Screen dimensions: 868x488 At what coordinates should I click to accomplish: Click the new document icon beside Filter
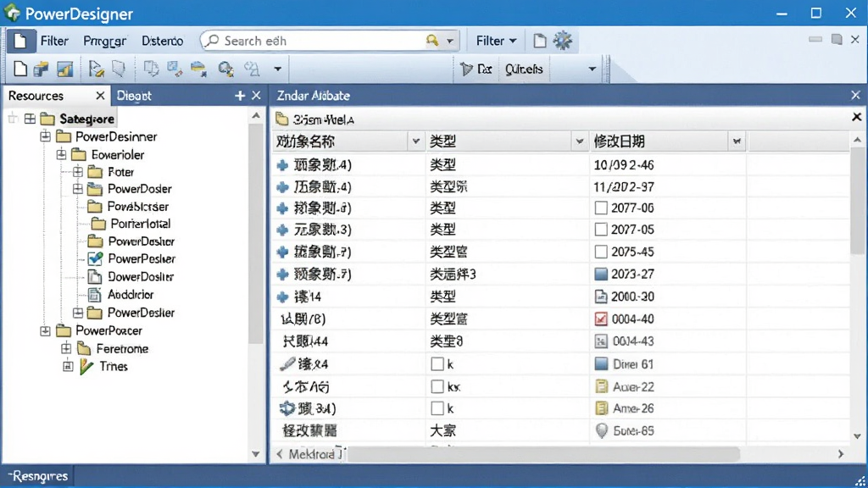point(20,41)
